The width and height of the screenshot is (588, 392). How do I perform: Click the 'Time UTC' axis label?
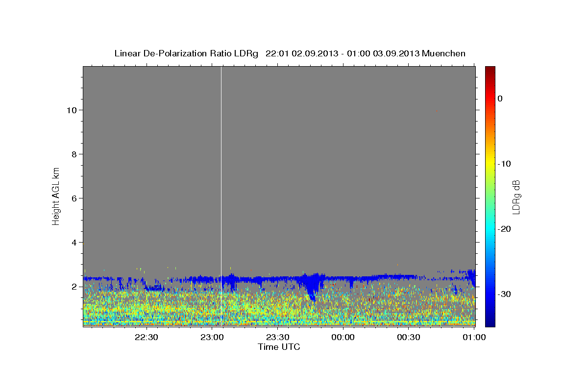pyautogui.click(x=279, y=347)
